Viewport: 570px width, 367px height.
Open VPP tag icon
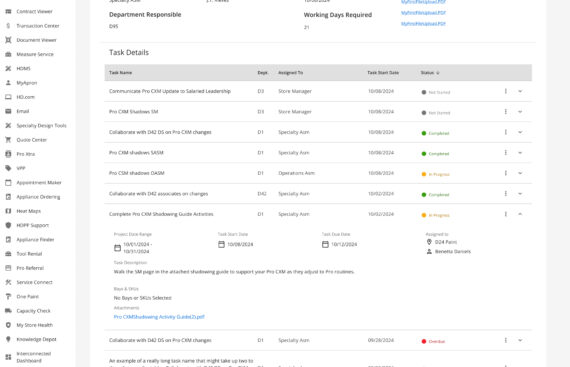[8, 168]
